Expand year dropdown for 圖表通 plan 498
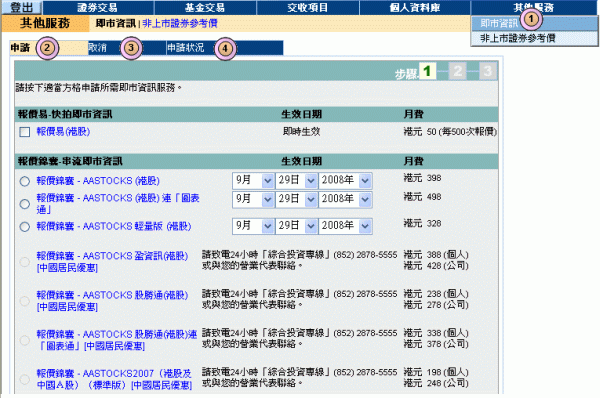This screenshot has height=398, width=600. pyautogui.click(x=345, y=199)
